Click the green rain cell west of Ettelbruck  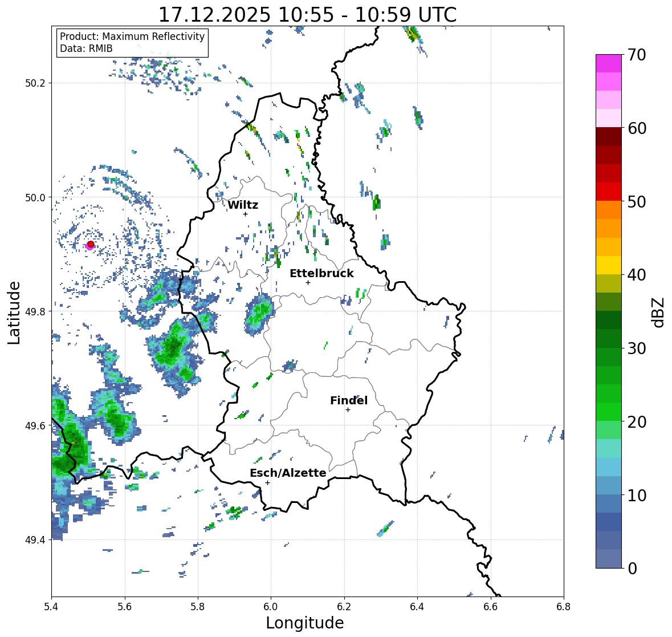tap(259, 314)
